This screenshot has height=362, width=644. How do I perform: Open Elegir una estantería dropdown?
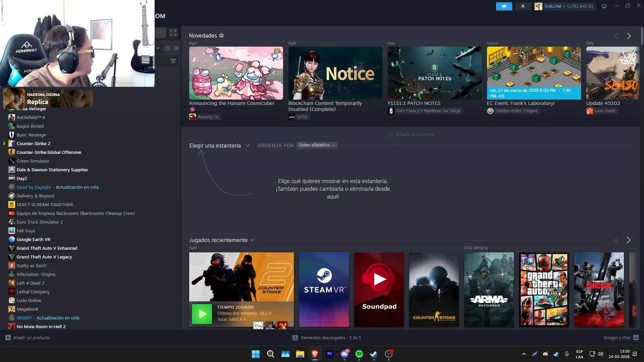click(219, 145)
